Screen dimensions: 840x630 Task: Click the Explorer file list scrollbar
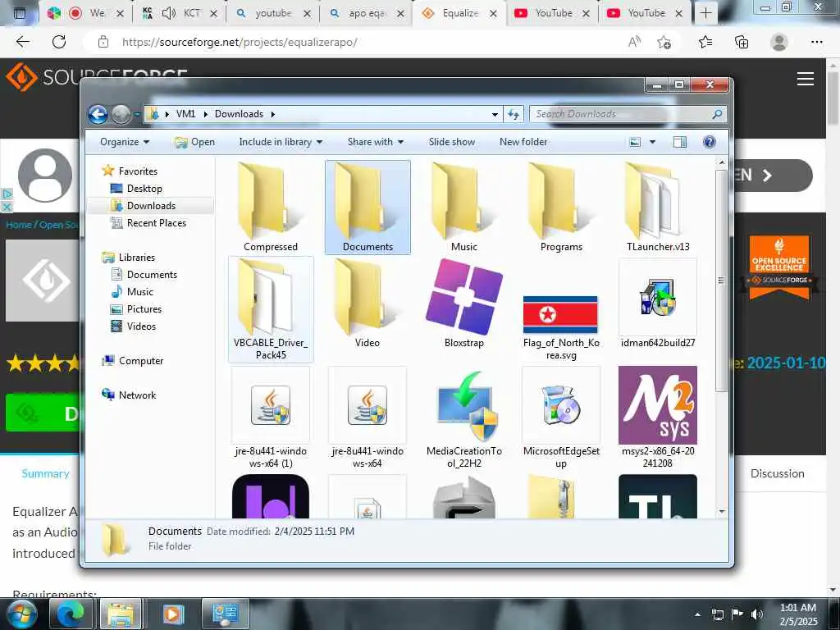click(x=721, y=281)
